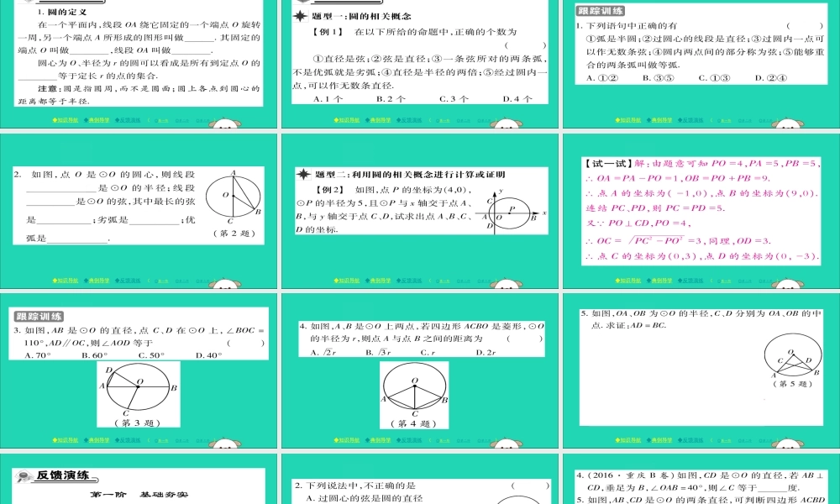
Task: Select answer 'A. 1 个' in 例1
Action: coord(328,98)
